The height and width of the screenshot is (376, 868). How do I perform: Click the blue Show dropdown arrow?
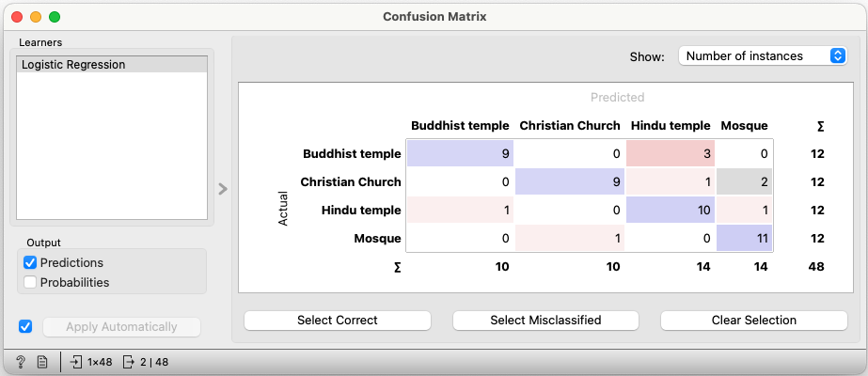[x=838, y=55]
